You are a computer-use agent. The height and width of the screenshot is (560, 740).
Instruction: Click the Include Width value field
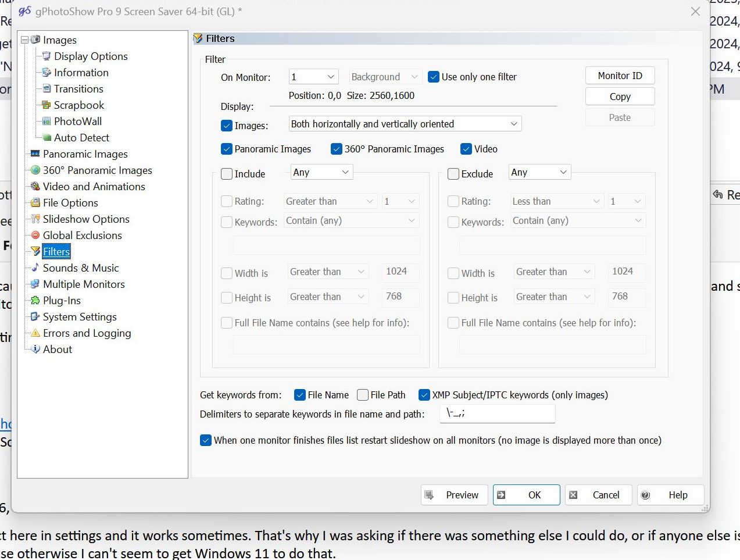[x=401, y=272]
